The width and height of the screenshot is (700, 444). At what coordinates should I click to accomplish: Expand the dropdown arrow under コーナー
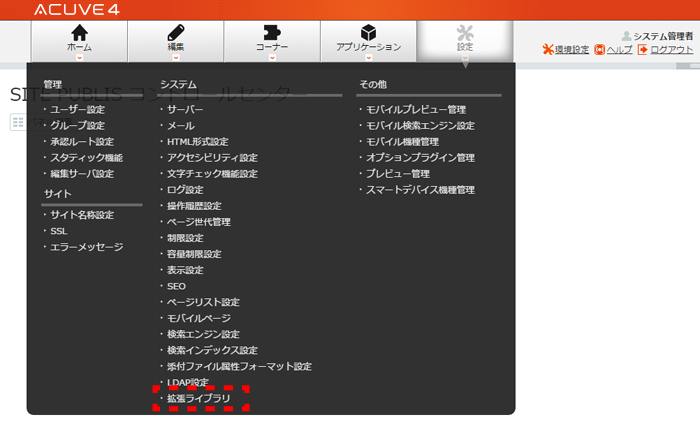pos(272,58)
